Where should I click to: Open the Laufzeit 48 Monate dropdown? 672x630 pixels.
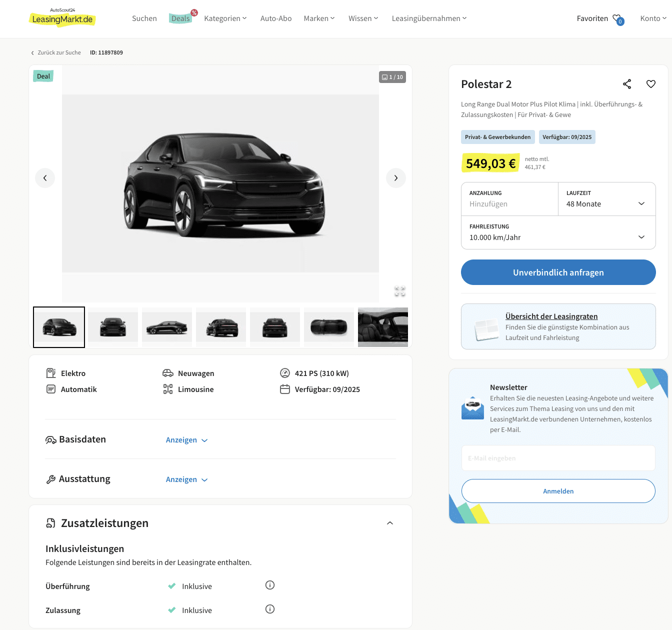coord(607,199)
